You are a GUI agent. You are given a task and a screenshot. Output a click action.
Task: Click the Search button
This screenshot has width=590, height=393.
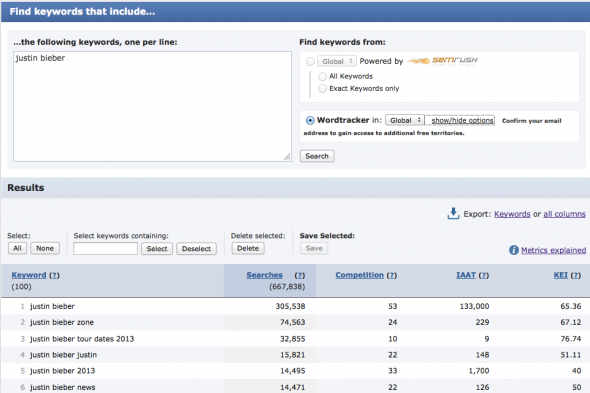(x=317, y=156)
